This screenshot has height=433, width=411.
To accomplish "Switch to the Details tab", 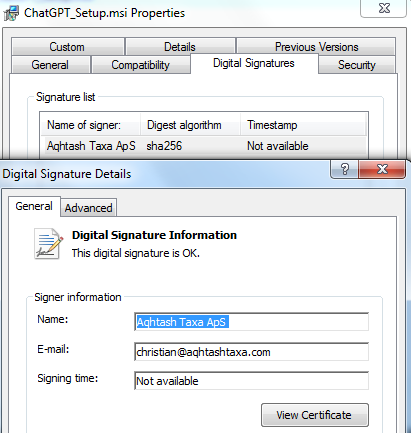I will [x=180, y=47].
